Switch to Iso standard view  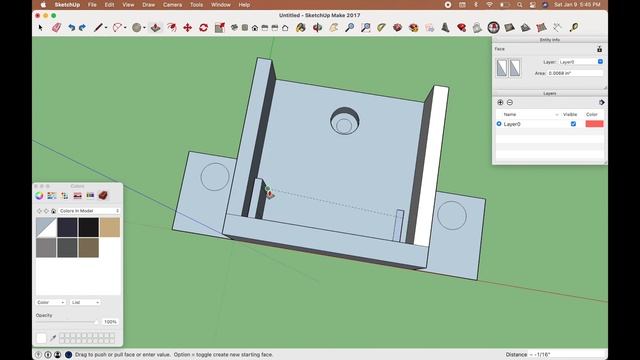coord(234,28)
